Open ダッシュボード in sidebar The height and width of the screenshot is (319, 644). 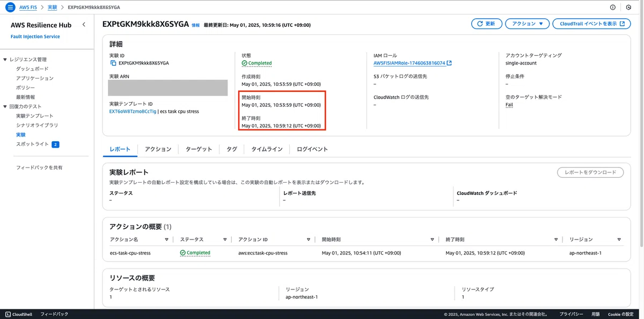[x=32, y=69]
